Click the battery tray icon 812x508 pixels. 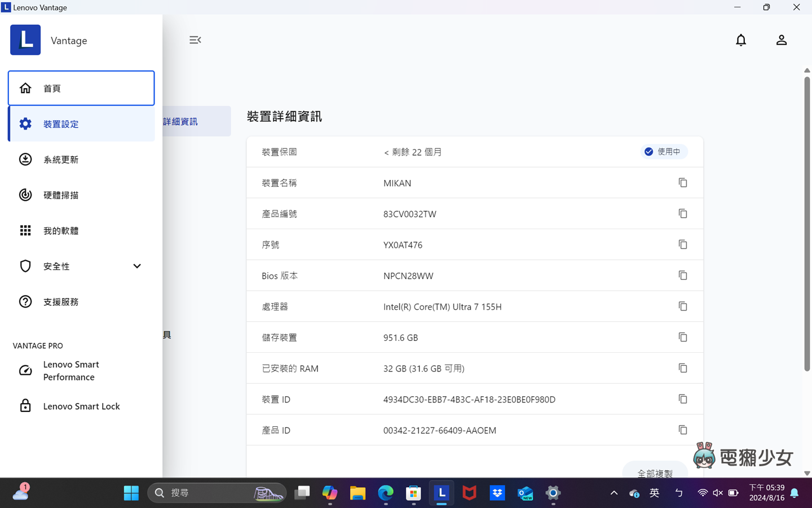coord(733,493)
